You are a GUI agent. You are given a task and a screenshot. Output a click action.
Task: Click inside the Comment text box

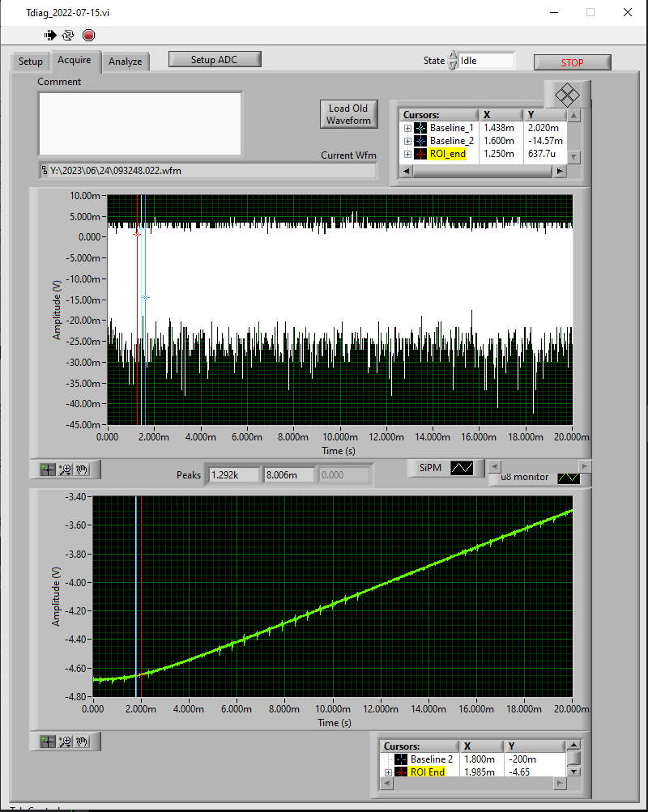[x=140, y=123]
